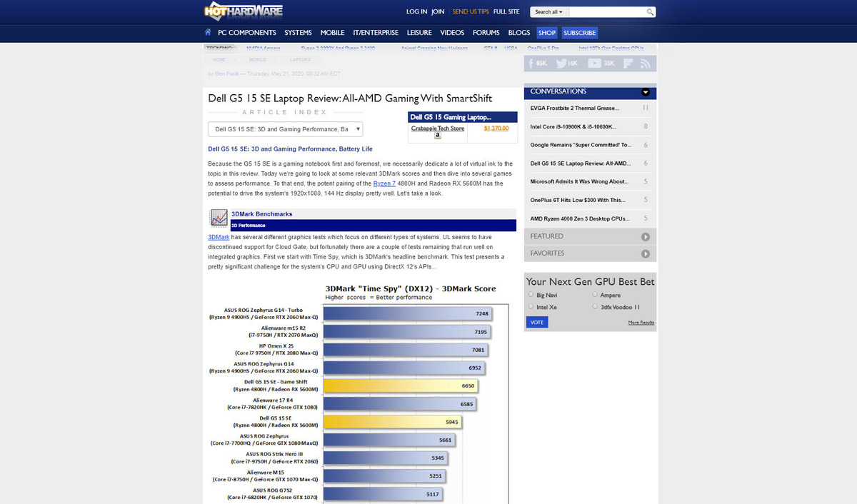Switch to Full Site view
This screenshot has width=857, height=504.
point(506,12)
